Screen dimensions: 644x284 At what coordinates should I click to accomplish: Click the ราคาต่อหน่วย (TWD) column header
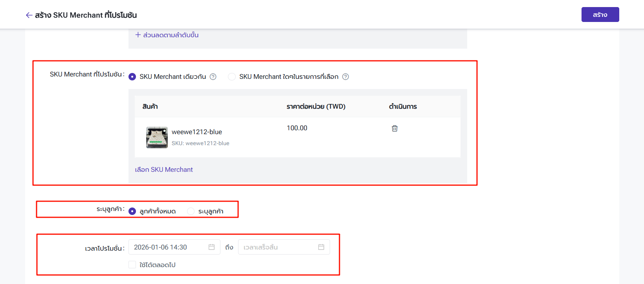[x=316, y=107]
